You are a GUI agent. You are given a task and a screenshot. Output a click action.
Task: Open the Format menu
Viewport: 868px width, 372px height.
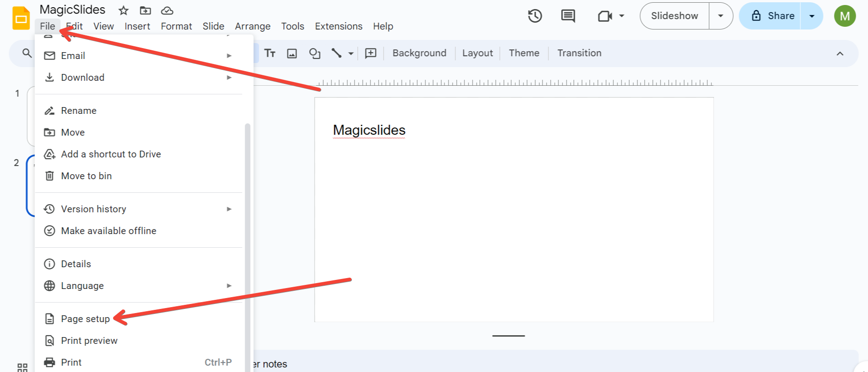pyautogui.click(x=176, y=26)
